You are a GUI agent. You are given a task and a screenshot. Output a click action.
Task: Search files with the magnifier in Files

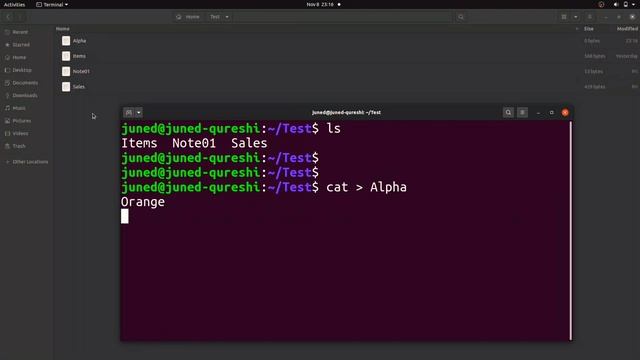coord(461,17)
